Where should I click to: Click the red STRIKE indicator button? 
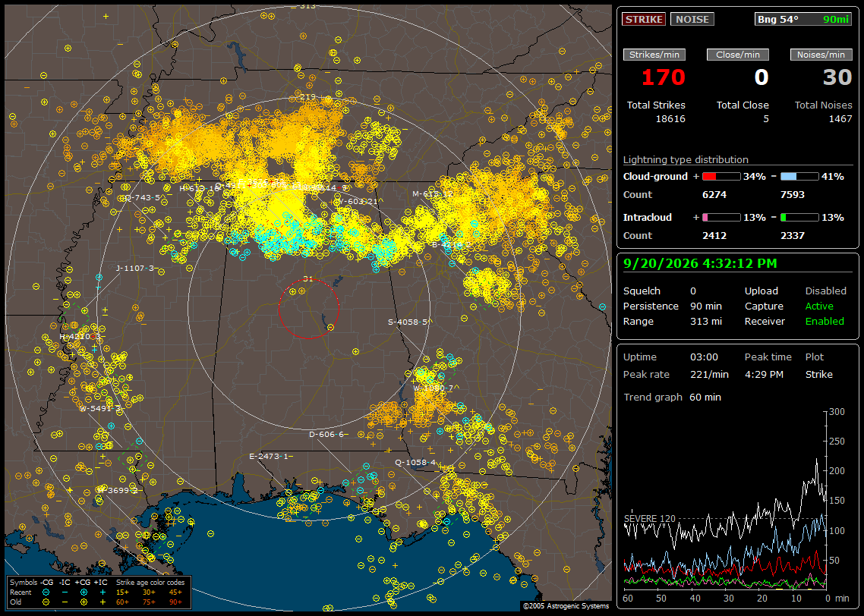[644, 19]
